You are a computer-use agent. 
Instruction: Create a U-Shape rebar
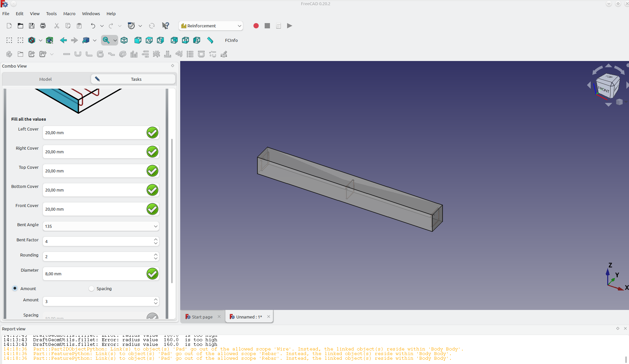(x=78, y=54)
